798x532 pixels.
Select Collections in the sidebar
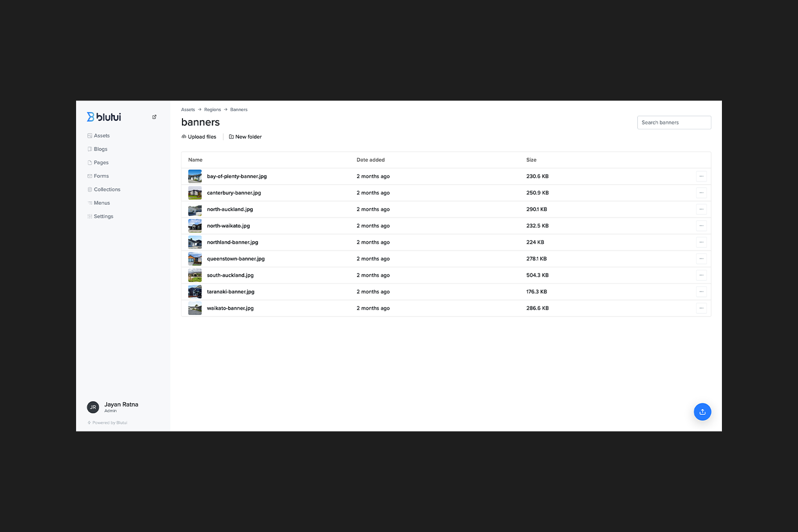(104, 189)
